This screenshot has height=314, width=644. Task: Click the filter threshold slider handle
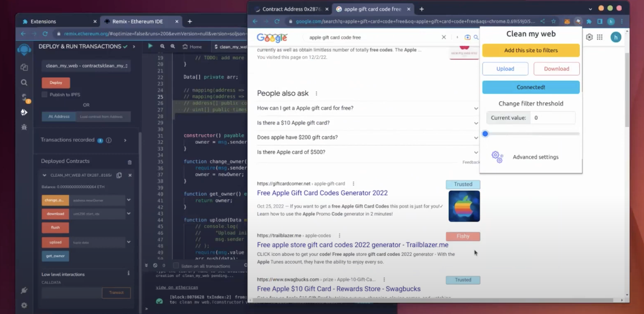tap(485, 134)
